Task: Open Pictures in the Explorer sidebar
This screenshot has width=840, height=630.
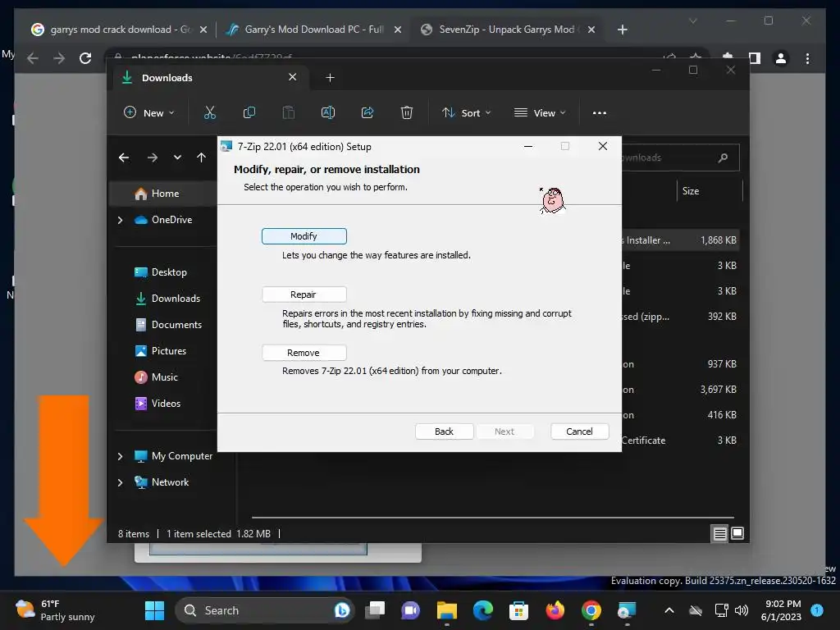Action: click(160, 351)
